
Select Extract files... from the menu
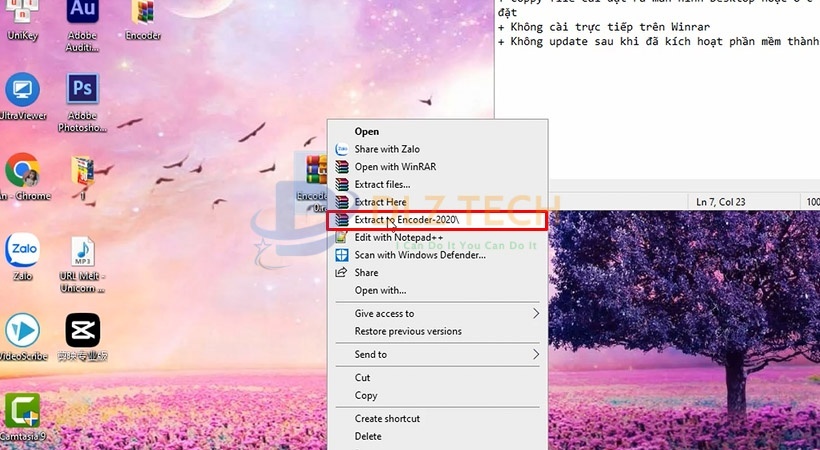(437, 184)
